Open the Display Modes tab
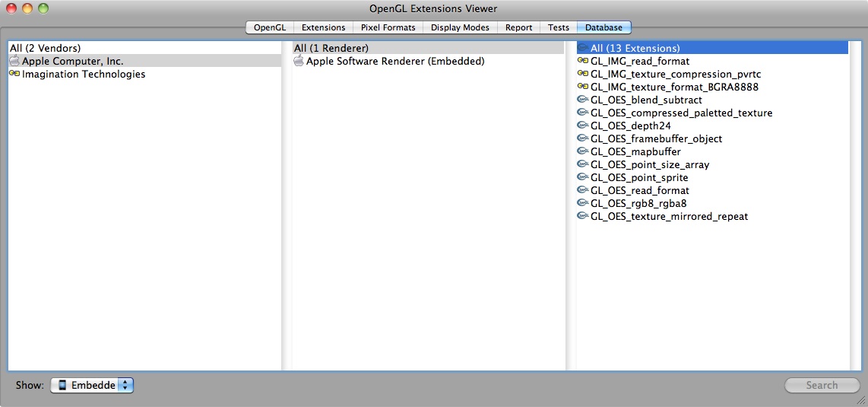 [x=460, y=27]
